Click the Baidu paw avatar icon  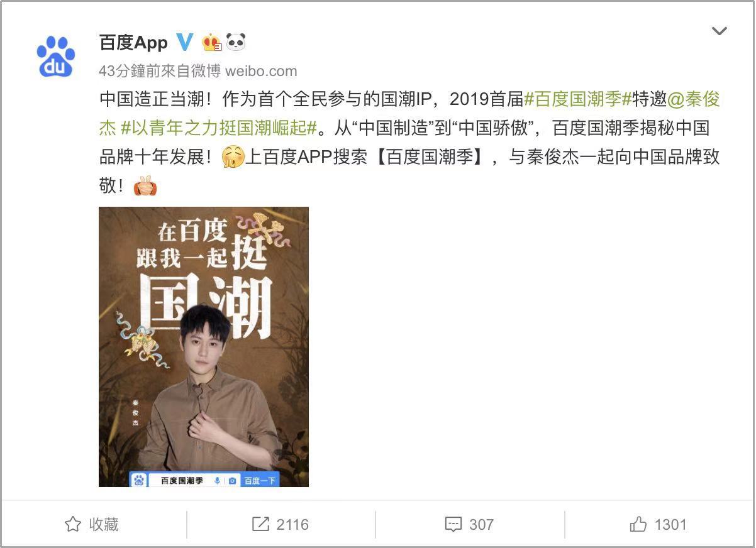[56, 56]
